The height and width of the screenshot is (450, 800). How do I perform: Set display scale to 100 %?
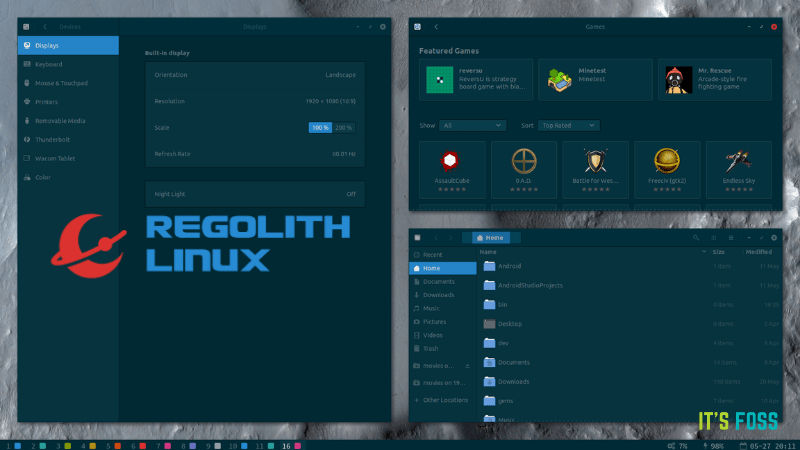point(320,128)
